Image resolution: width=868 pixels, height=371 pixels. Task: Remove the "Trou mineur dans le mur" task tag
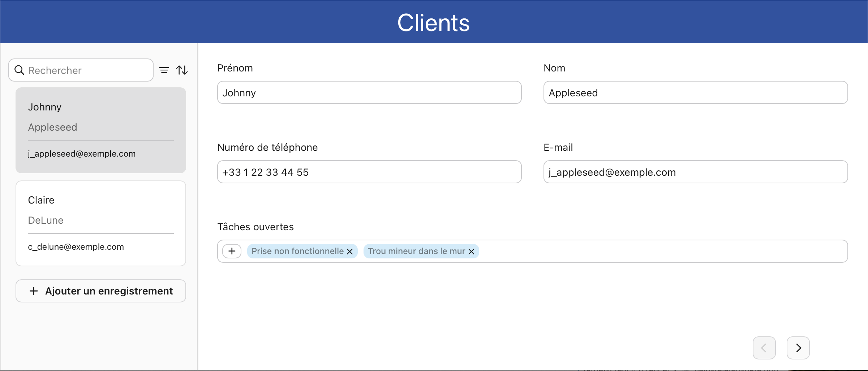471,252
